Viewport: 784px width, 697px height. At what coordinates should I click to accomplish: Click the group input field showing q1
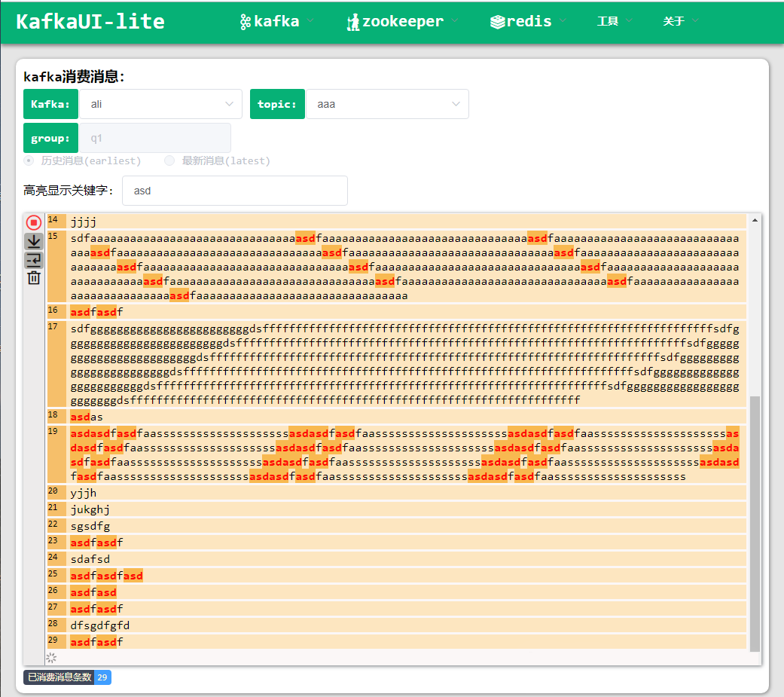tap(154, 138)
